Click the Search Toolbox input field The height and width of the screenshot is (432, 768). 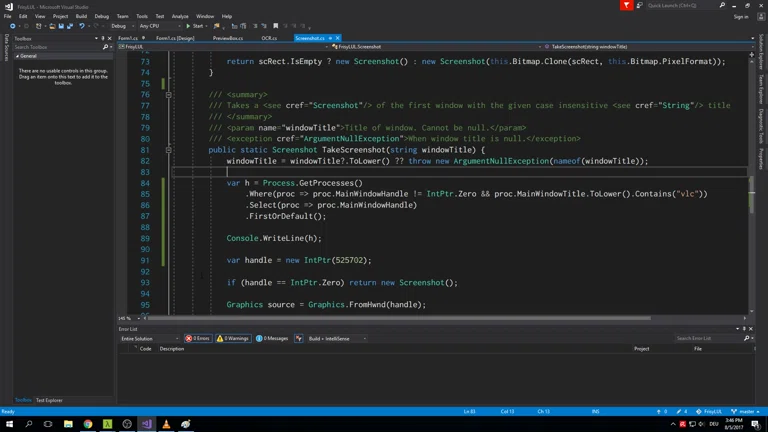(x=58, y=47)
